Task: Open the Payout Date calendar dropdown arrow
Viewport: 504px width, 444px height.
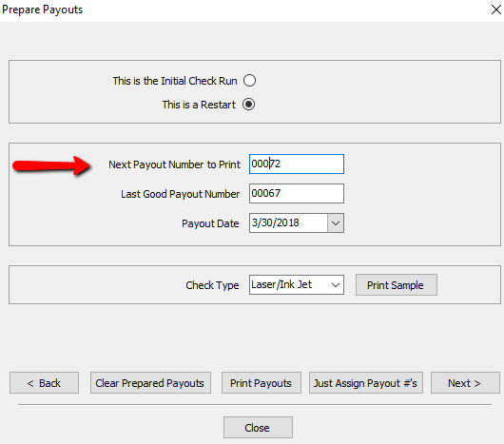Action: pos(336,223)
